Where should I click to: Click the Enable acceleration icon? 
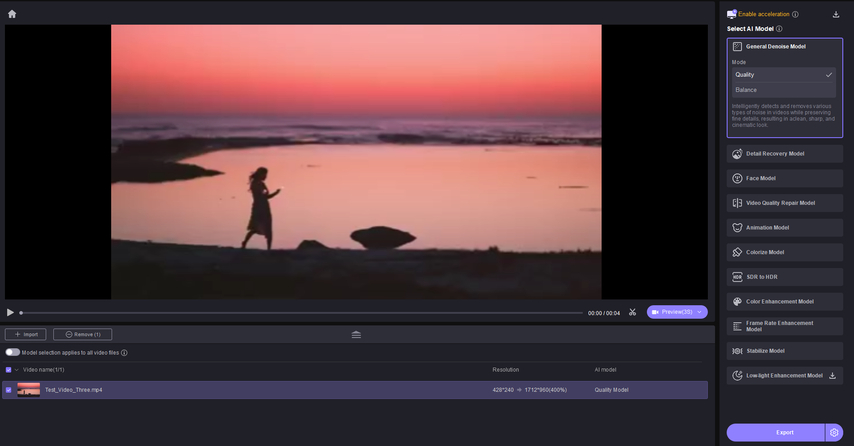tap(731, 14)
